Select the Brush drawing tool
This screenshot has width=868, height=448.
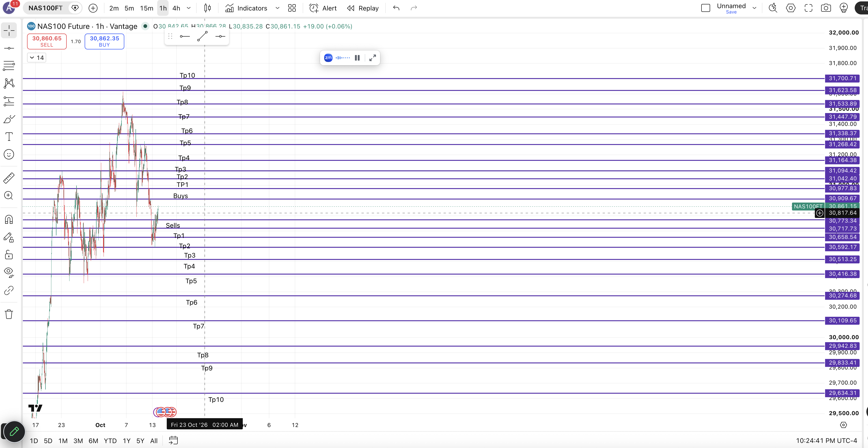(9, 119)
